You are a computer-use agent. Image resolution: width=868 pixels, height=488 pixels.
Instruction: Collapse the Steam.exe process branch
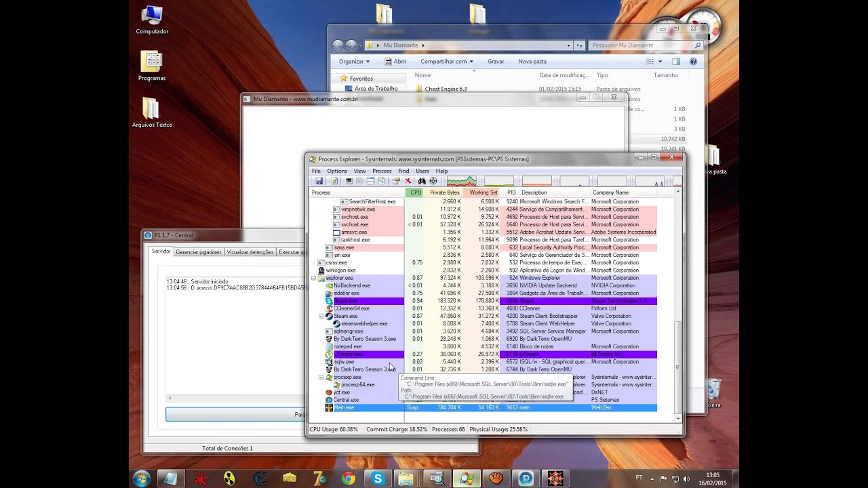point(321,316)
